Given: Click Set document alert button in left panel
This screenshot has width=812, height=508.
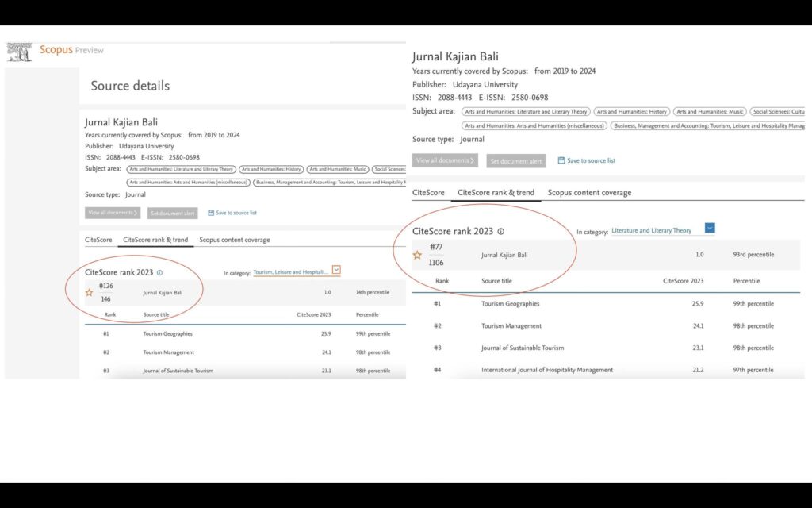Looking at the screenshot, I should click(x=172, y=213).
